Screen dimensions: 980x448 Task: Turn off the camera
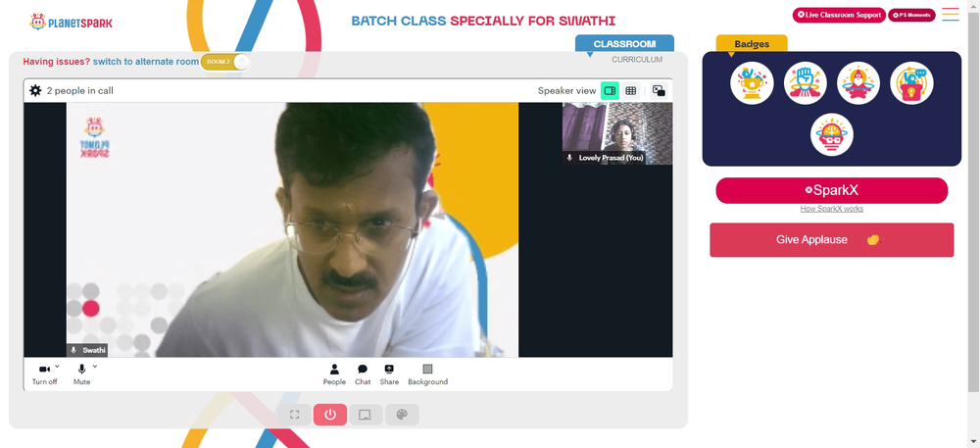click(x=44, y=373)
